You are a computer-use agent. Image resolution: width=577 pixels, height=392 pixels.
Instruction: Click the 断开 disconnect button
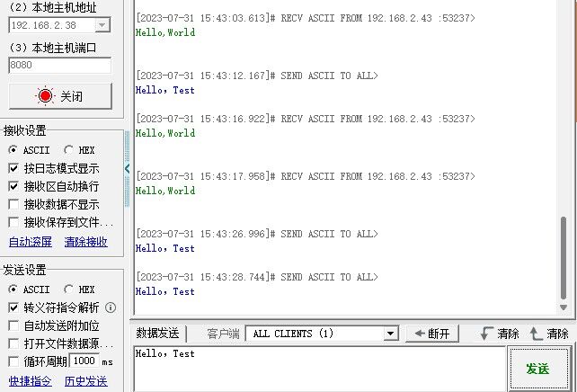[x=432, y=334]
